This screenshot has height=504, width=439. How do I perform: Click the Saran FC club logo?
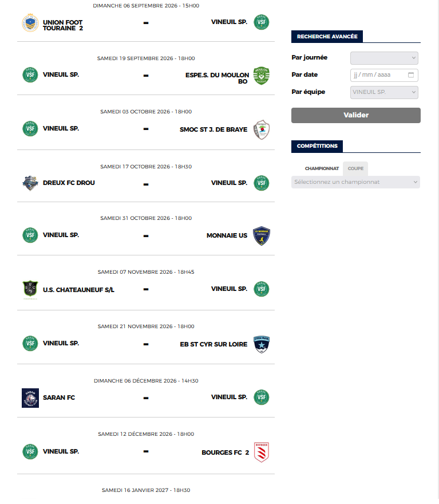click(x=30, y=398)
